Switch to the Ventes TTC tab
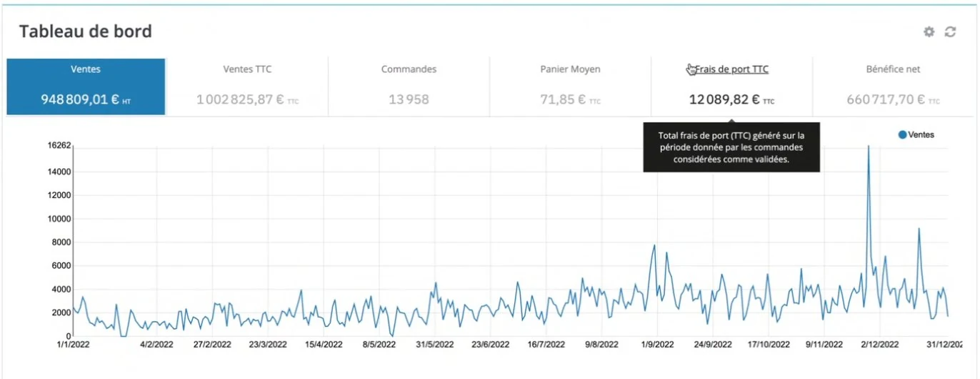 247,87
